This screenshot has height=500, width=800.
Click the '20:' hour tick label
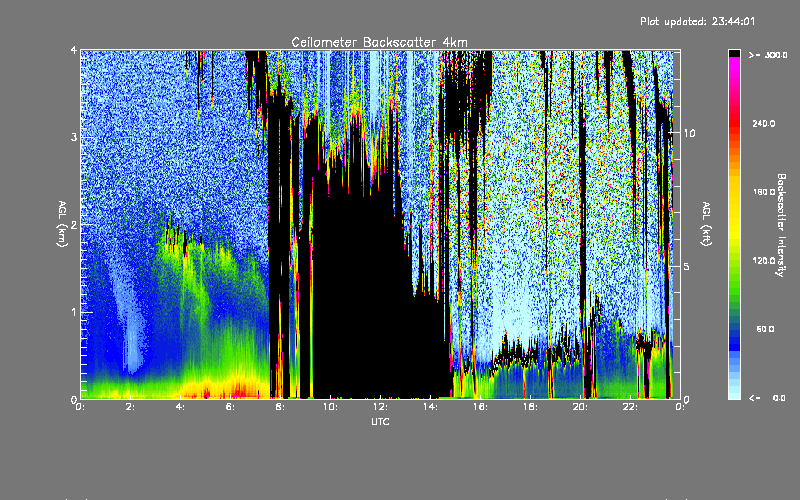pyautogui.click(x=580, y=407)
